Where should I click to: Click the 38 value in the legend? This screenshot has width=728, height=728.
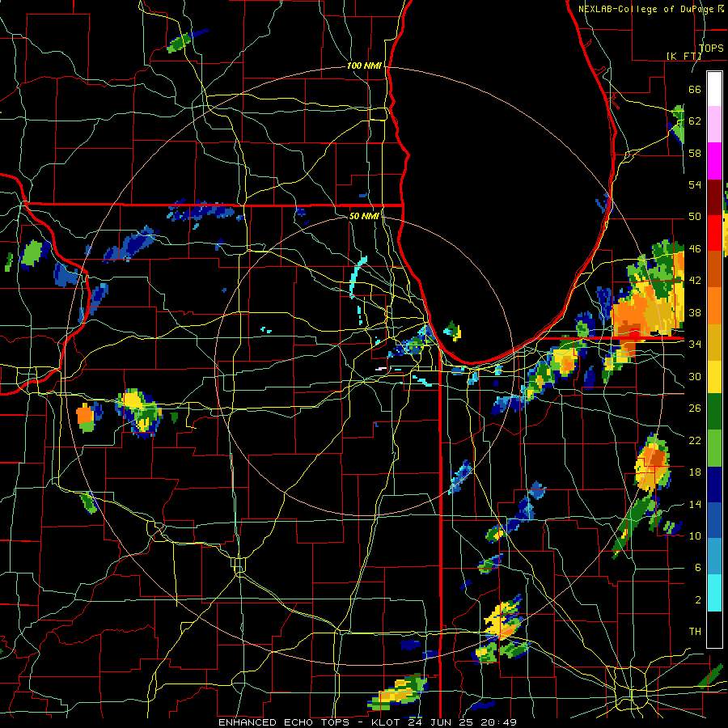pyautogui.click(x=695, y=312)
